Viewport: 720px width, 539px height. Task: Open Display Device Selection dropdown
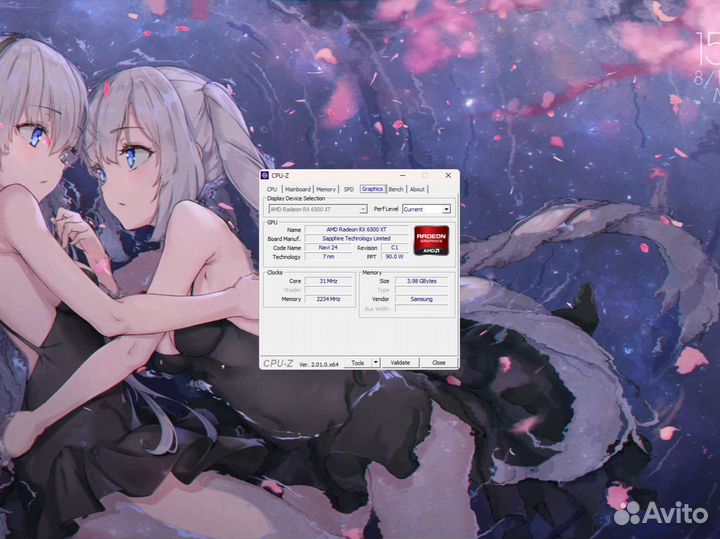[318, 209]
